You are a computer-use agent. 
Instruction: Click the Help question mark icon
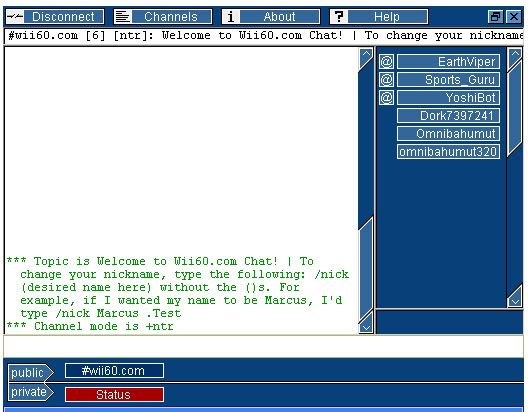pos(339,17)
